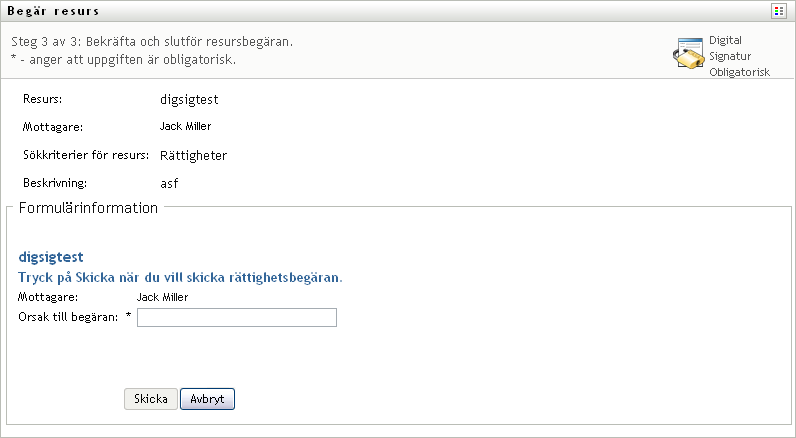This screenshot has width=796, height=438.
Task: Click the Avbryt button
Action: coord(207,399)
